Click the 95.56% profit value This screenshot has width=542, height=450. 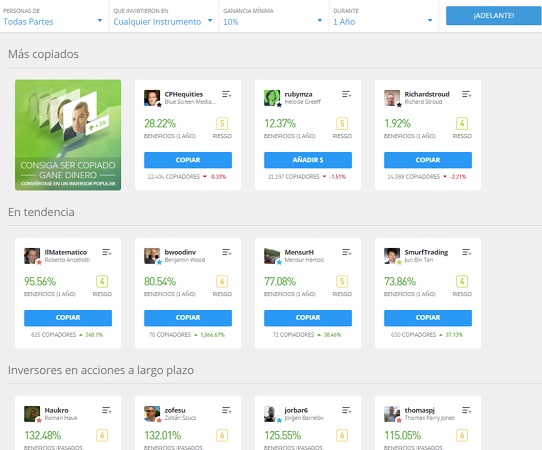(40, 281)
